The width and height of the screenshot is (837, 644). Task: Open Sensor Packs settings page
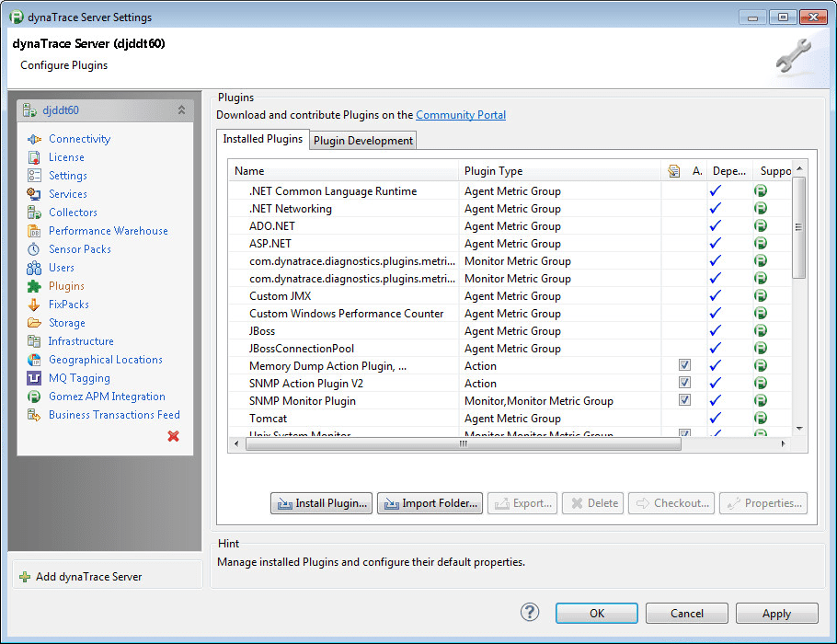[x=80, y=249]
